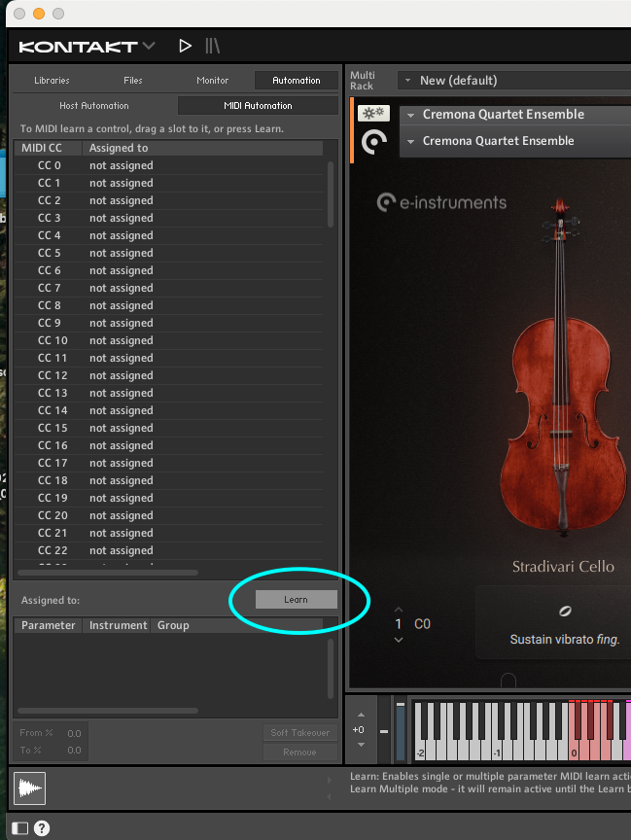Click the Learn button

297,600
